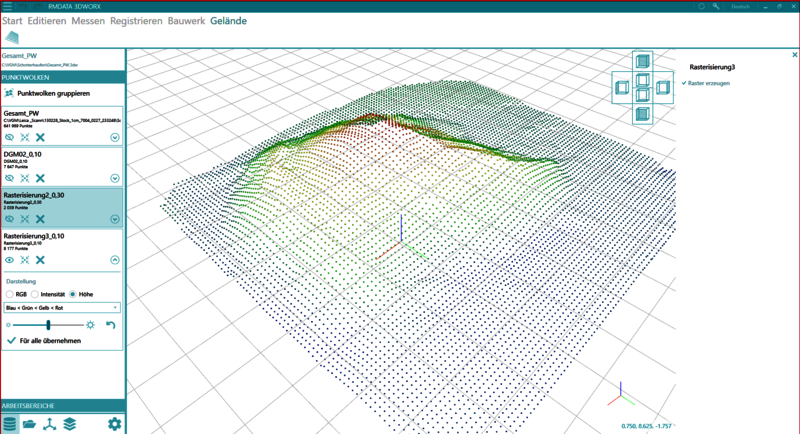The image size is (800, 434).
Task: Open the hamburger menu in title bar
Action: point(7,6)
